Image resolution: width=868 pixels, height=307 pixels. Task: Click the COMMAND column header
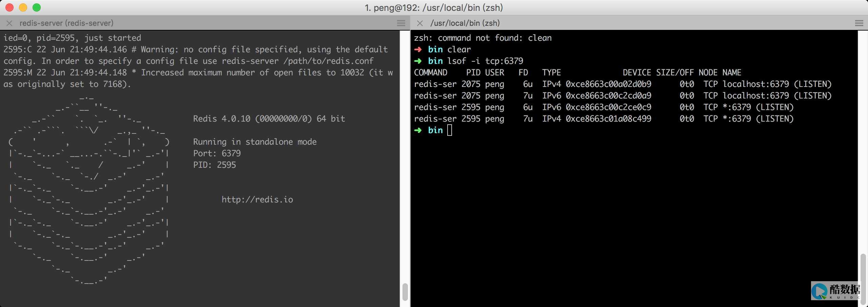point(431,72)
